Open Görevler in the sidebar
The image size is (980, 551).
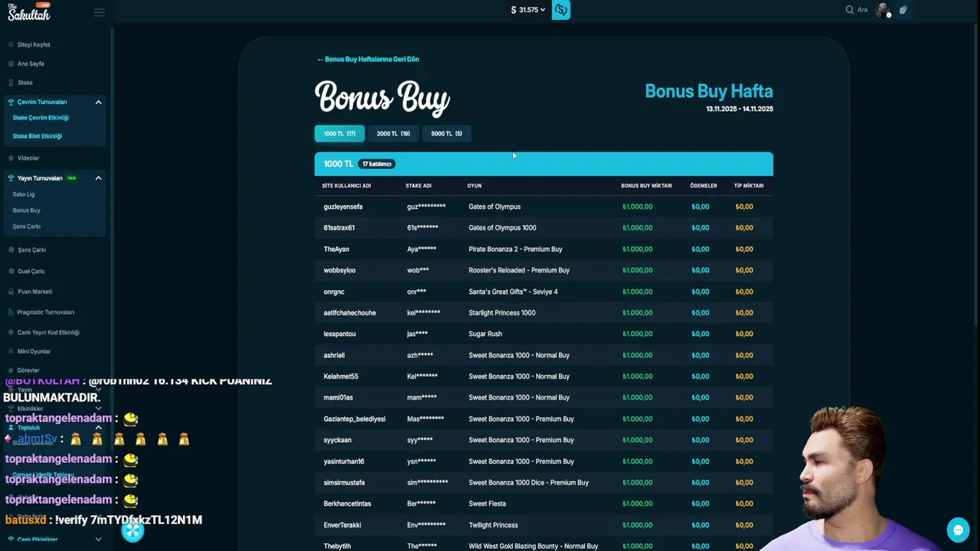(x=28, y=370)
